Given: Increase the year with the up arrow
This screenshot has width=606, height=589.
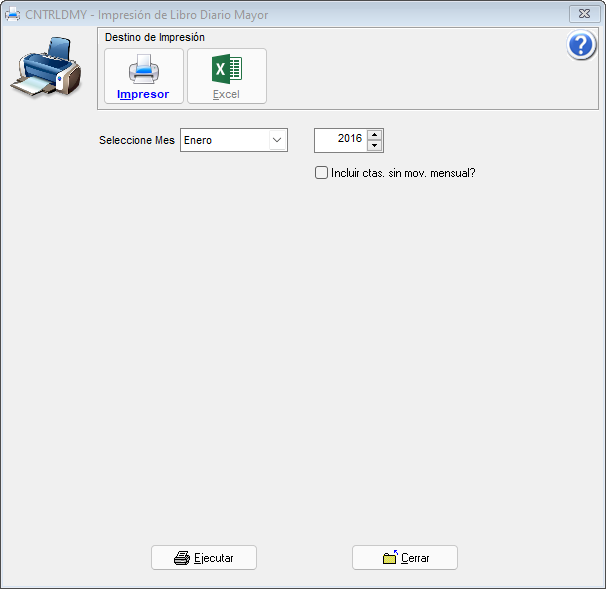Looking at the screenshot, I should pos(374,135).
